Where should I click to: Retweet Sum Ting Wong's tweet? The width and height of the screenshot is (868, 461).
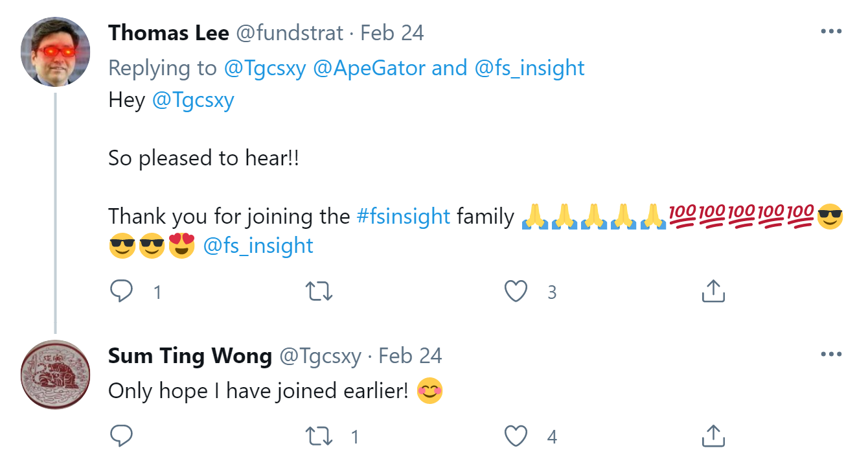point(318,436)
